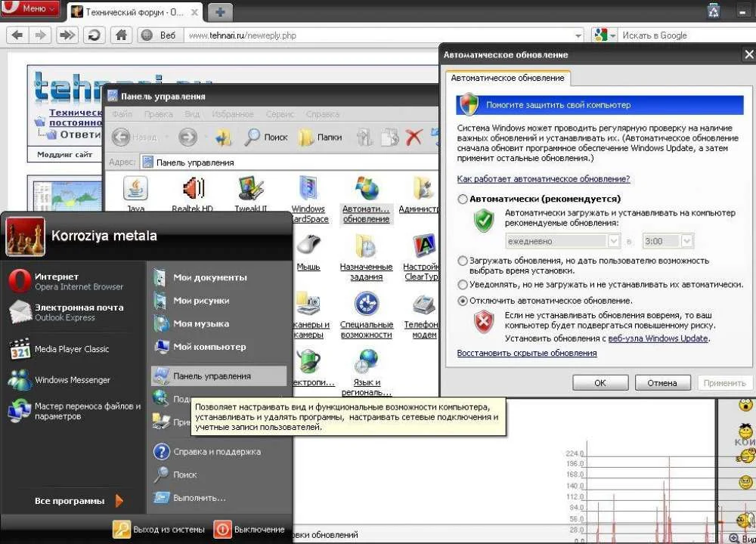Open the Автоматическое обновление icon
The image size is (756, 544).
[366, 199]
